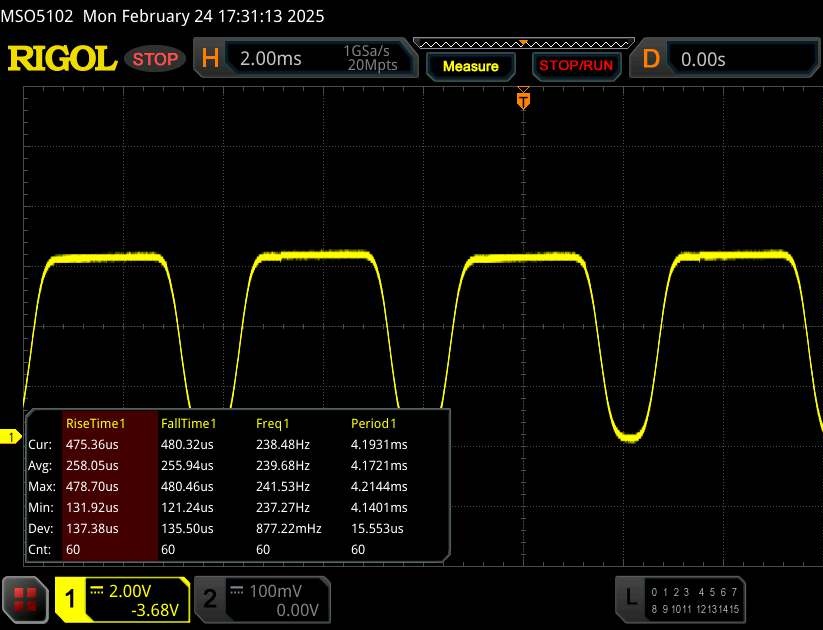Click RiseTime1 current value 475.36us
The width and height of the screenshot is (823, 630).
(x=92, y=445)
